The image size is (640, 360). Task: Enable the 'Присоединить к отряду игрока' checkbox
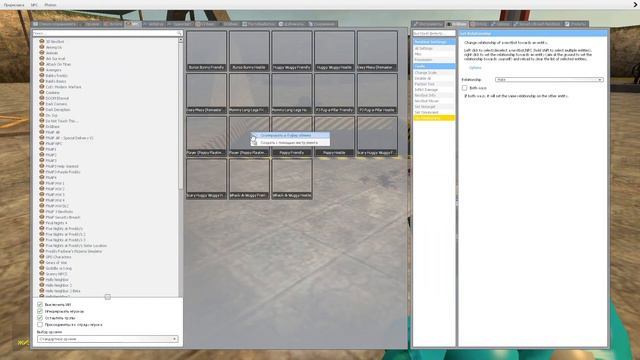40,324
